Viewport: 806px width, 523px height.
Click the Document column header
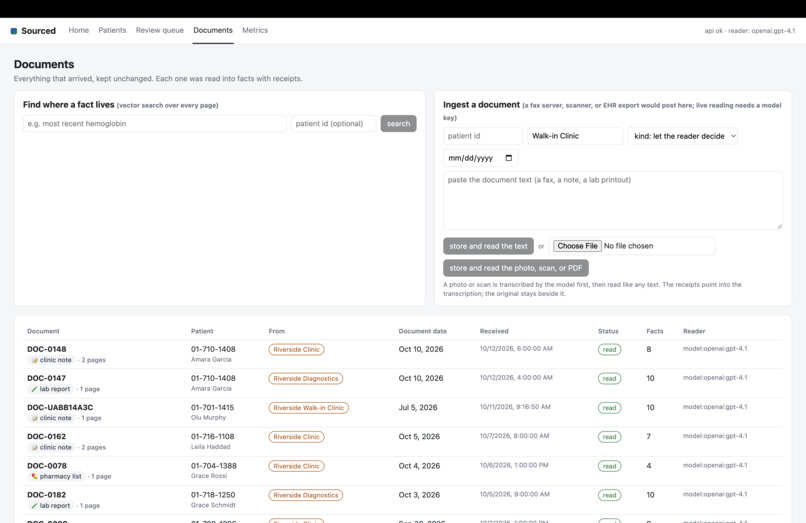pos(43,331)
